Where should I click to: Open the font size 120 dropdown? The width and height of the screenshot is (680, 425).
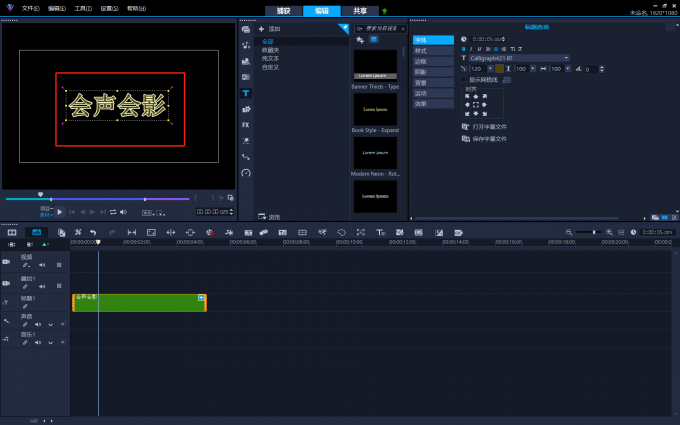pos(491,69)
